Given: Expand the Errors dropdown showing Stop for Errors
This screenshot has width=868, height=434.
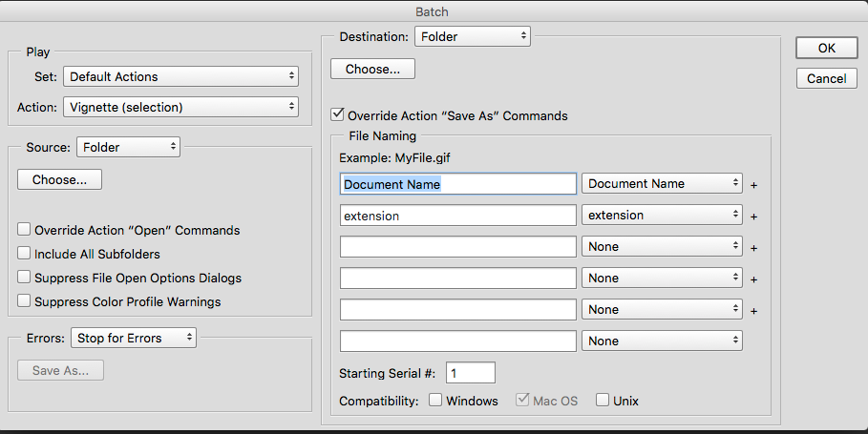Looking at the screenshot, I should click(x=133, y=338).
